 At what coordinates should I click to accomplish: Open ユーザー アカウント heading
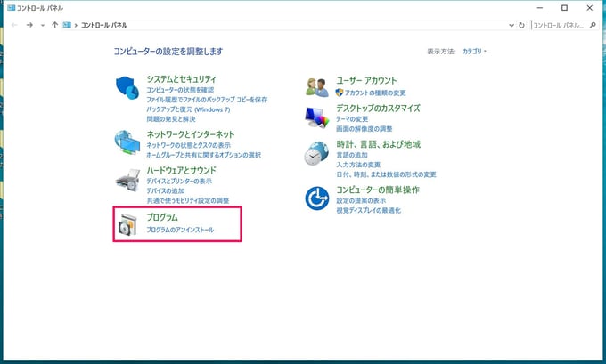pos(366,81)
